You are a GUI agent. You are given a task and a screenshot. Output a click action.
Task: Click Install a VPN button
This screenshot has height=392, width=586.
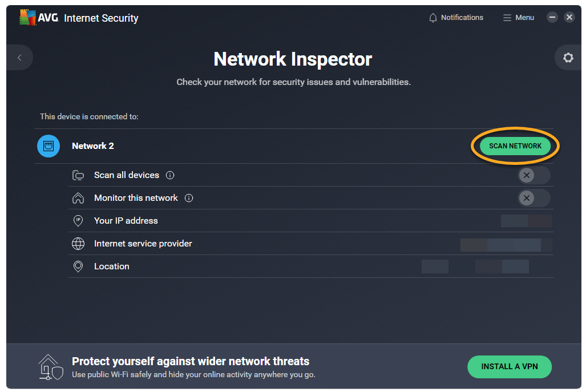510,367
